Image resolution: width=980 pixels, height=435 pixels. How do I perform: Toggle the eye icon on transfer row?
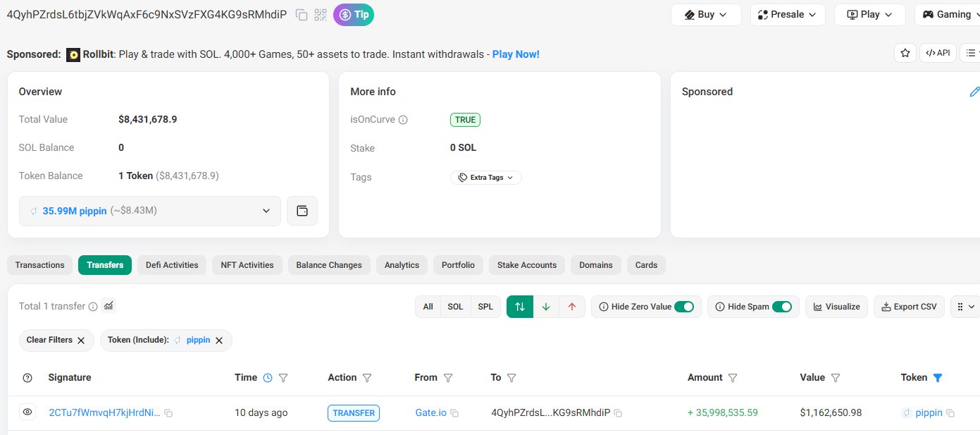27,412
